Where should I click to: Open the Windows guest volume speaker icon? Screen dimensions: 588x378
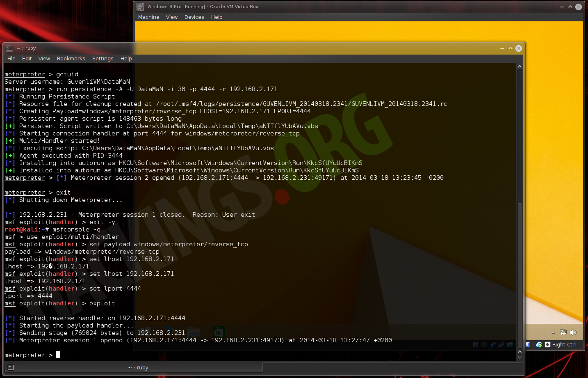[573, 332]
